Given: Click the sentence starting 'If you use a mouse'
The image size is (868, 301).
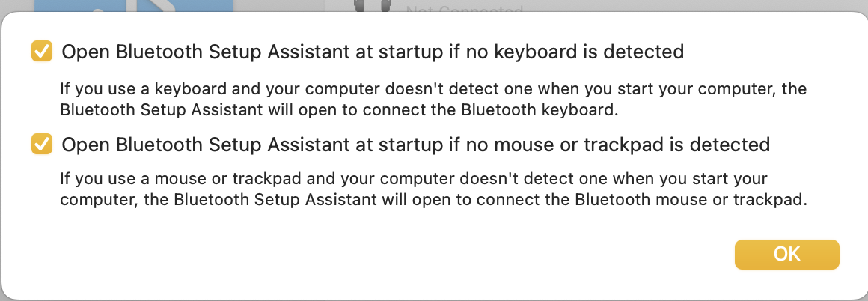Looking at the screenshot, I should [x=433, y=189].
